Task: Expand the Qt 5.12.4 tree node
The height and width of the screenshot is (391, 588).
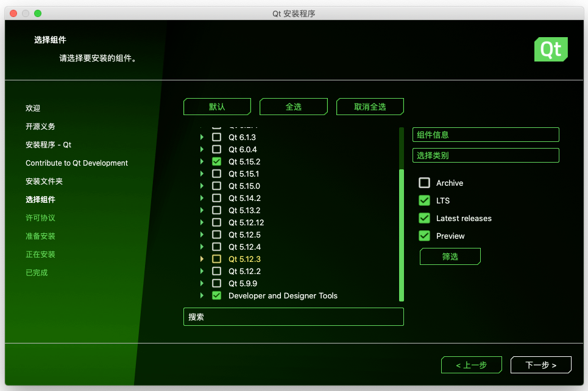Action: (202, 247)
